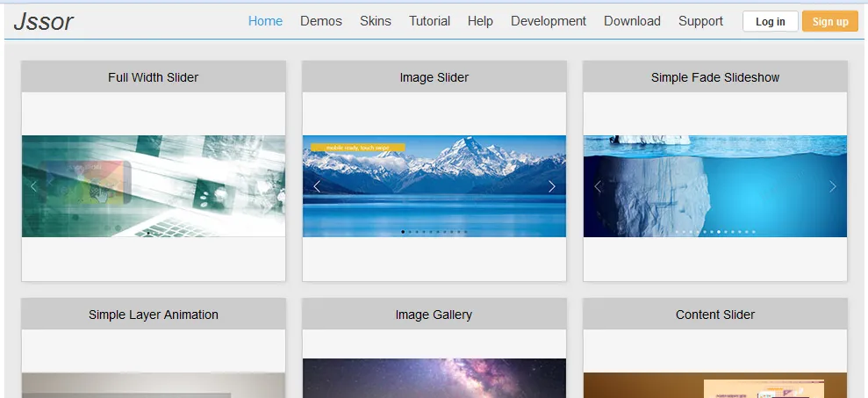Click the gray preview in Simple Layer Animation
This screenshot has height=398, width=868.
tap(154, 385)
